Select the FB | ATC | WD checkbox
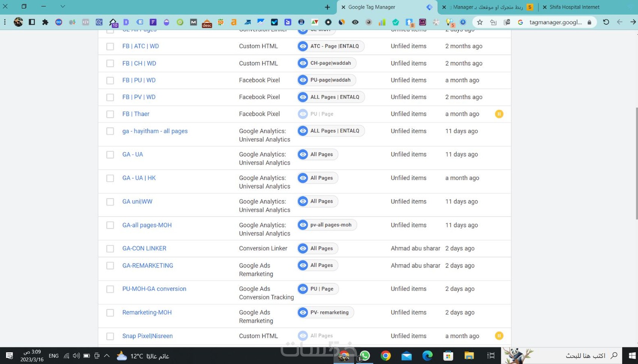Viewport: 638px width, 364px height. point(110,46)
